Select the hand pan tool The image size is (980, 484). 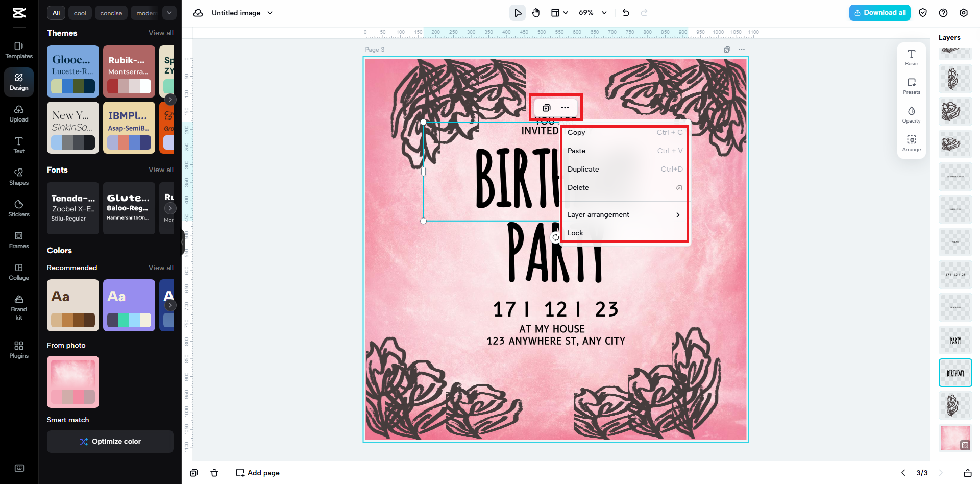click(x=536, y=13)
